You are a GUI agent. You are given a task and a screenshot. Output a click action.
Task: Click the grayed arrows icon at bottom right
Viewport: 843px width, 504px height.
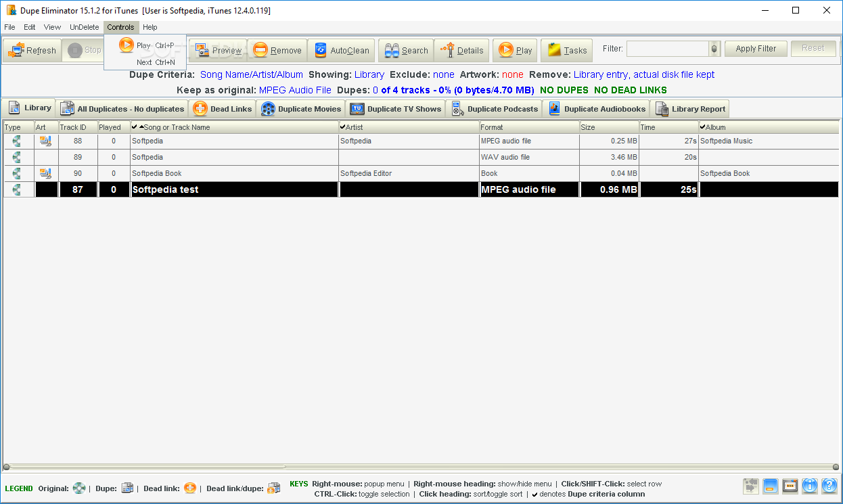coord(750,486)
